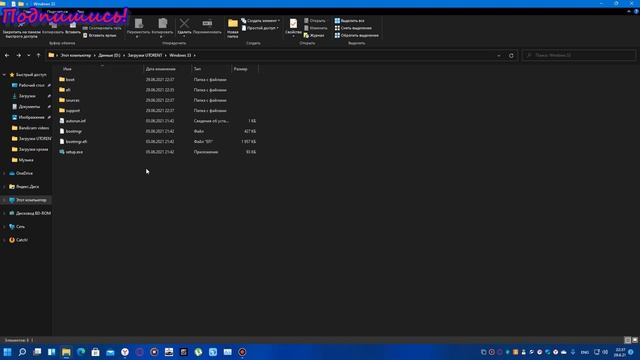Click Данные (D:) in the address breadcrumb
Viewport: 640px width, 360px height.
coord(109,55)
